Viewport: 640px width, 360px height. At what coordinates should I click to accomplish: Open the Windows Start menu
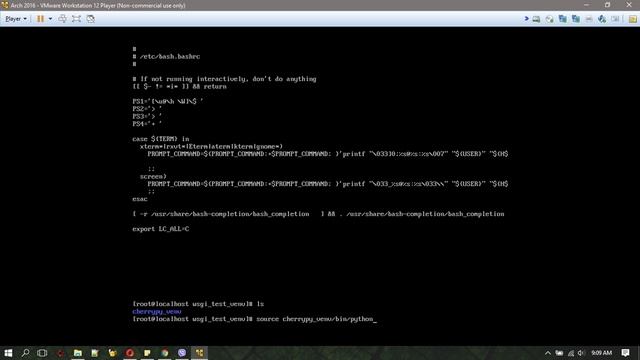coord(8,353)
